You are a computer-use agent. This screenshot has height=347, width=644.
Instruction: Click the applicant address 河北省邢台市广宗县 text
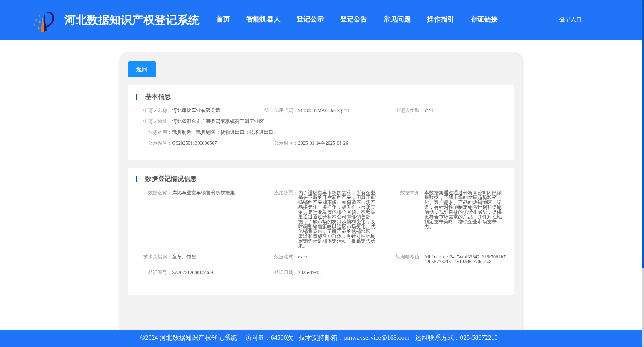(x=218, y=121)
